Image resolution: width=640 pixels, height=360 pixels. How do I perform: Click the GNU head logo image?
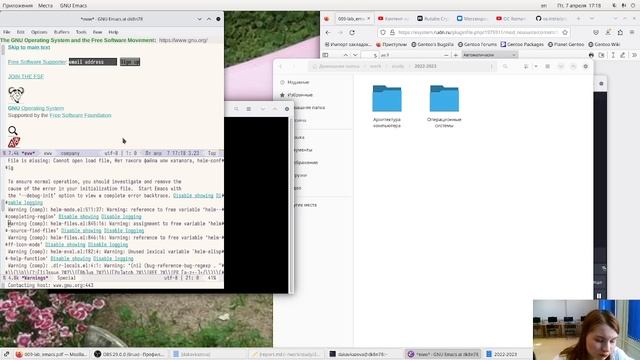click(x=16, y=95)
